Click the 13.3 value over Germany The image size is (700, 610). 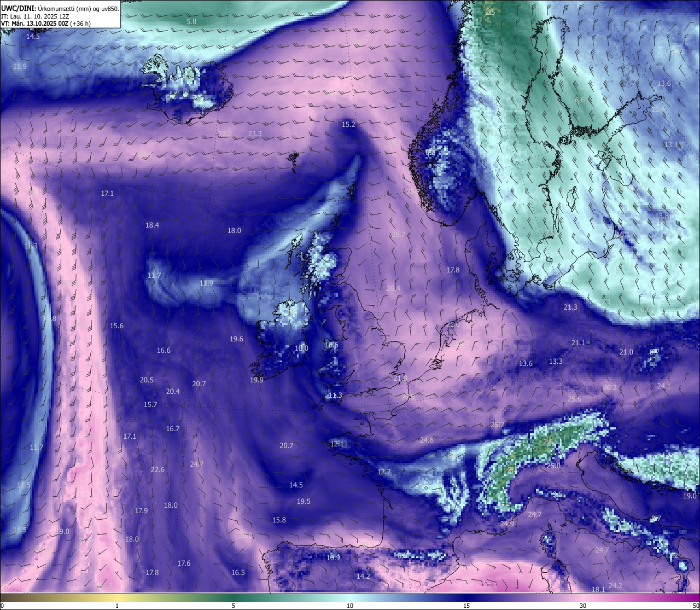pos(556,361)
